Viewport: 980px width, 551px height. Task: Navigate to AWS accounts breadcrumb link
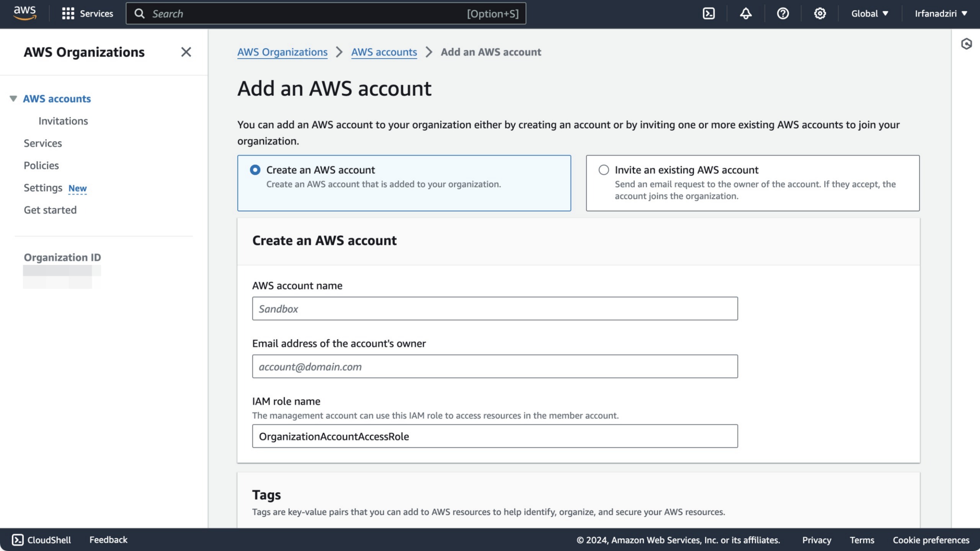coord(384,52)
